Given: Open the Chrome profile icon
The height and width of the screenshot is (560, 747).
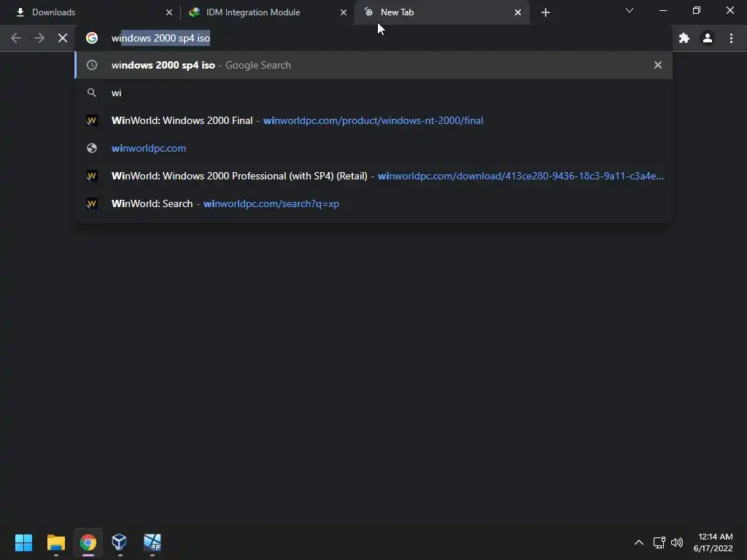Looking at the screenshot, I should (708, 38).
